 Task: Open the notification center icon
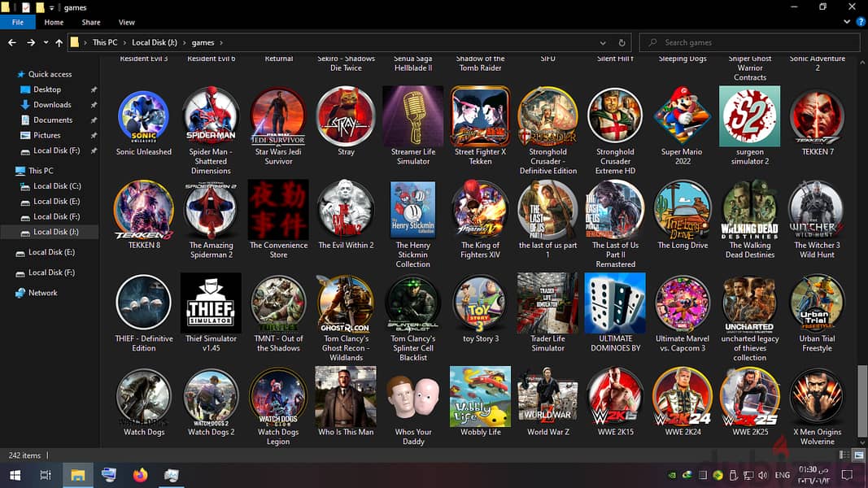tap(847, 475)
